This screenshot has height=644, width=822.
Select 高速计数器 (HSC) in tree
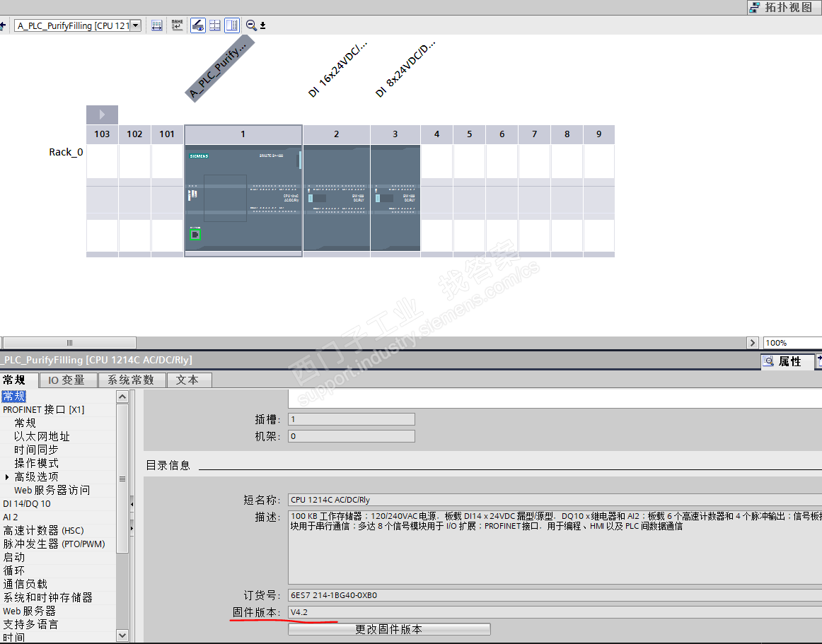coord(44,531)
